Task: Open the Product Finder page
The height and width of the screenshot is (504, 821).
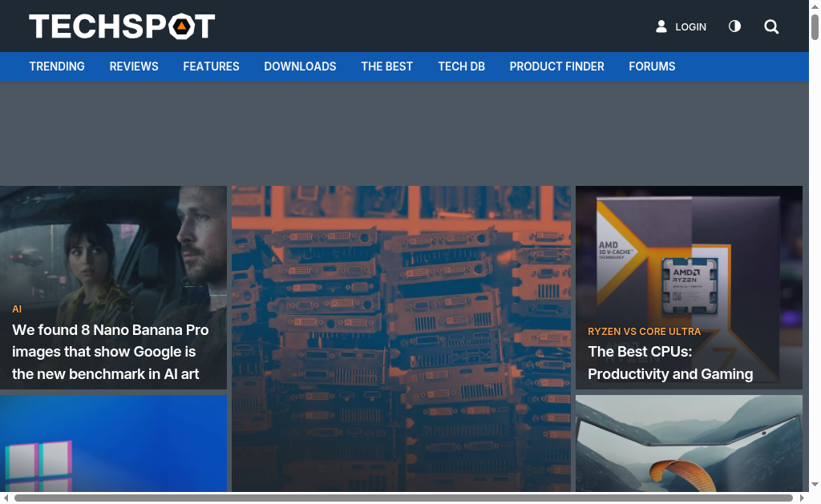Action: tap(556, 67)
